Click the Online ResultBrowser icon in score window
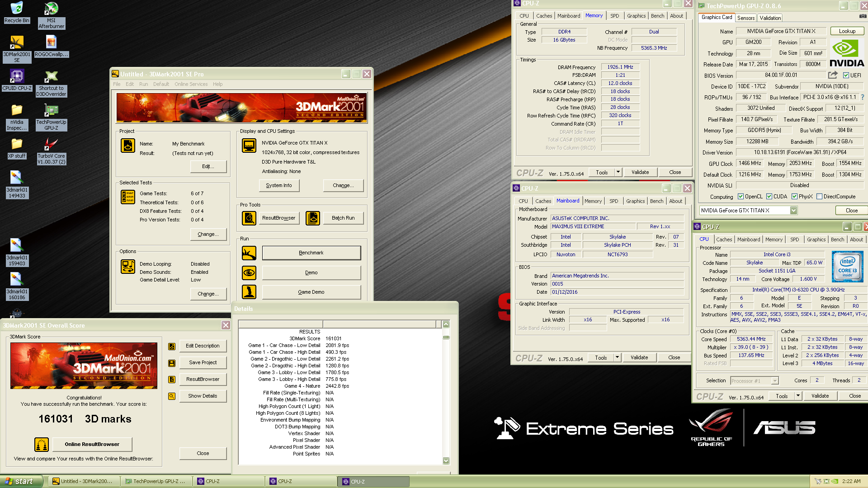This screenshot has width=868, height=488. 42,445
